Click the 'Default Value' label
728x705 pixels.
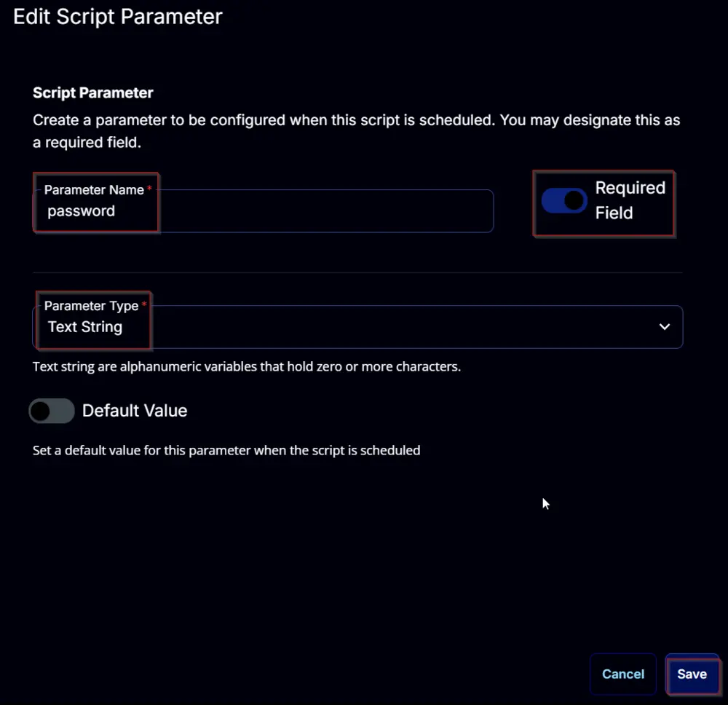tap(135, 411)
